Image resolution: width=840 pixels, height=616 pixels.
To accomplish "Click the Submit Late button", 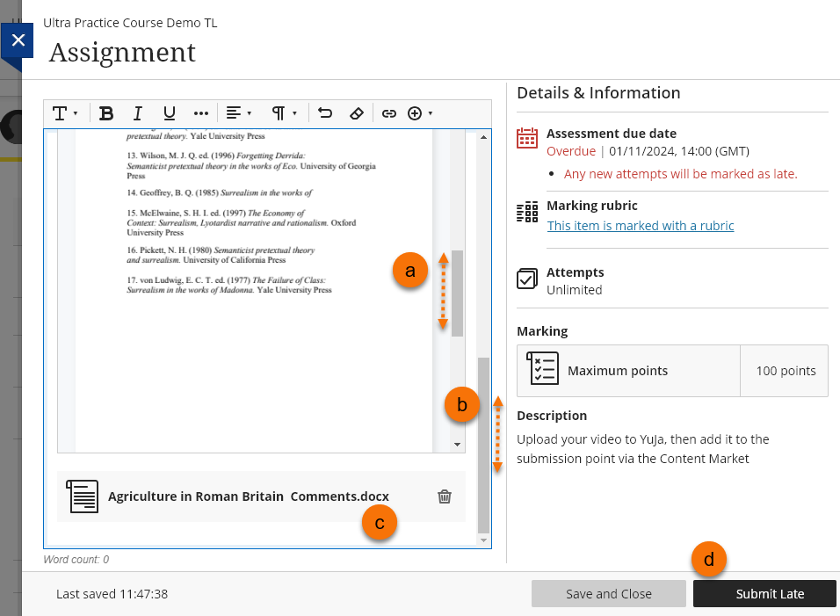I will pyautogui.click(x=770, y=594).
